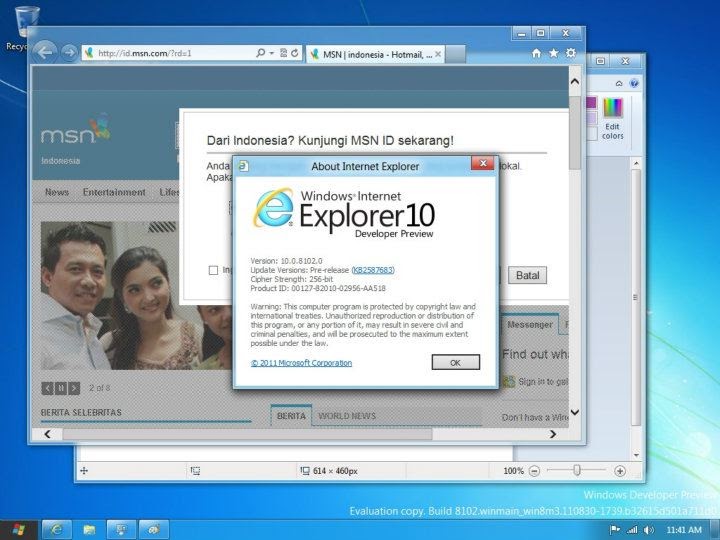720x540 pixels.
Task: Tick the checkbox left of Batal button
Action: 214,270
